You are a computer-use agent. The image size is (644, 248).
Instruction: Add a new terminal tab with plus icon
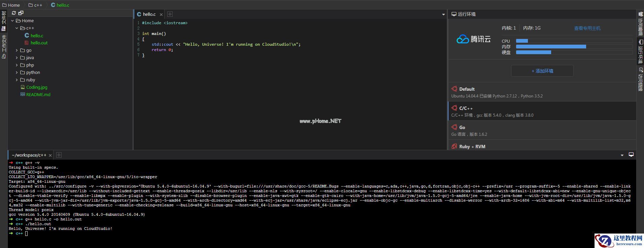(59, 155)
